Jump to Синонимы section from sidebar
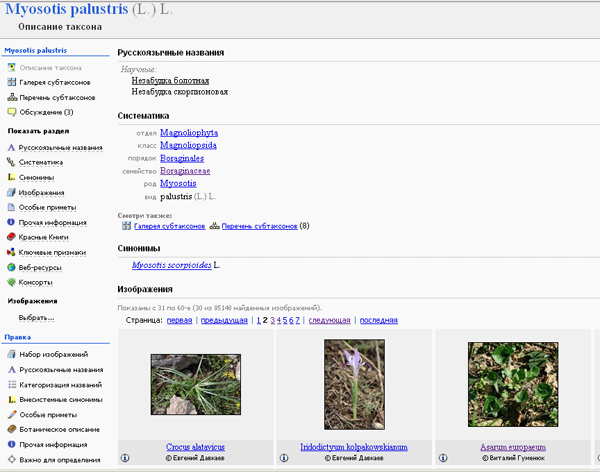The height and width of the screenshot is (472, 600). 37,177
